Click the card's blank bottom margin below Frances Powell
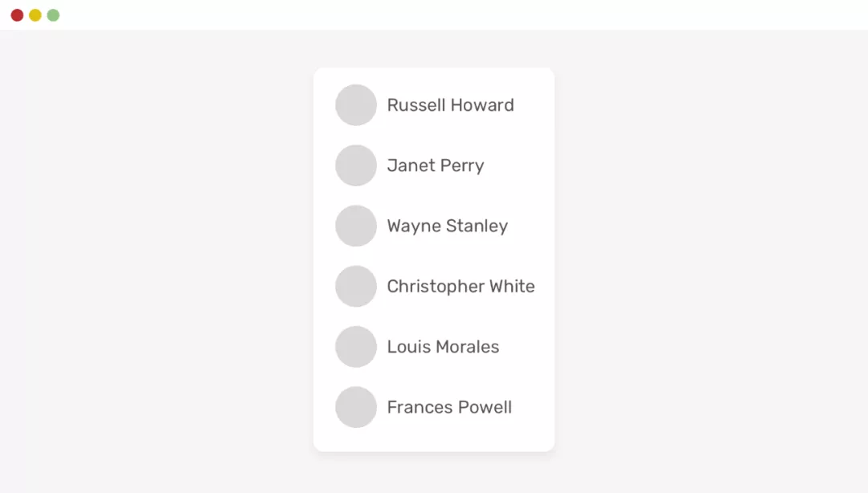 pos(434,440)
